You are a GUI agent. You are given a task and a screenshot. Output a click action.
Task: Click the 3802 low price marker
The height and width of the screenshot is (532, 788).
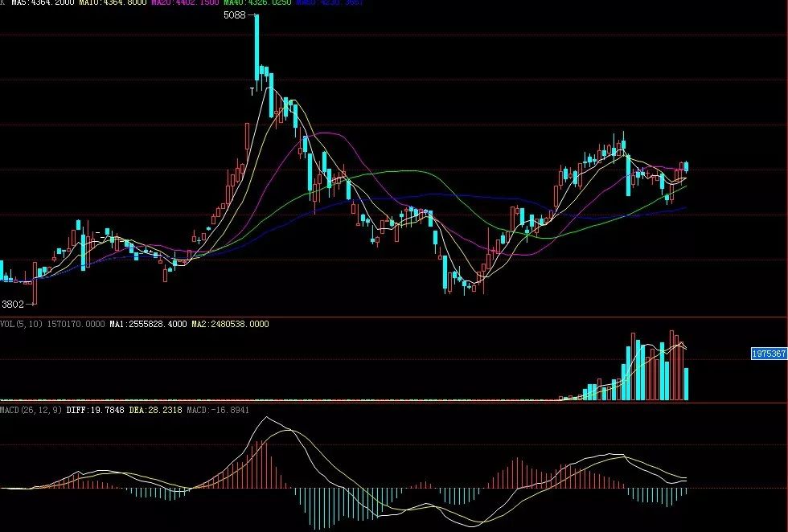click(x=13, y=305)
